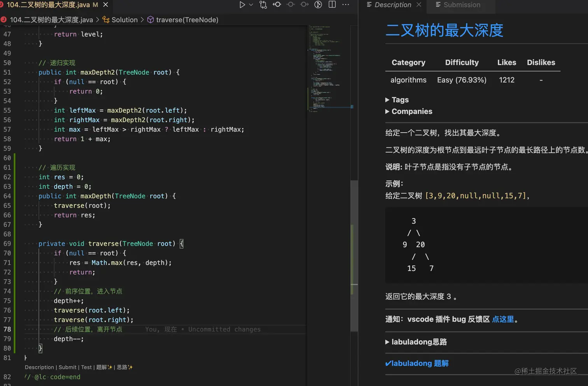The width and height of the screenshot is (588, 386).
Task: Click the circled git branch icon
Action: tap(318, 5)
